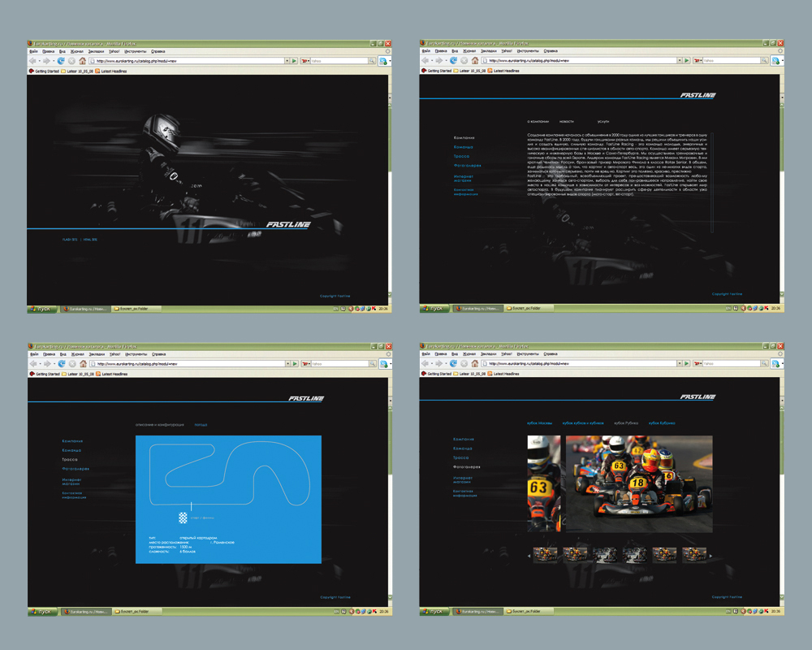
Task: Click Команда link on company page
Action: (463, 147)
